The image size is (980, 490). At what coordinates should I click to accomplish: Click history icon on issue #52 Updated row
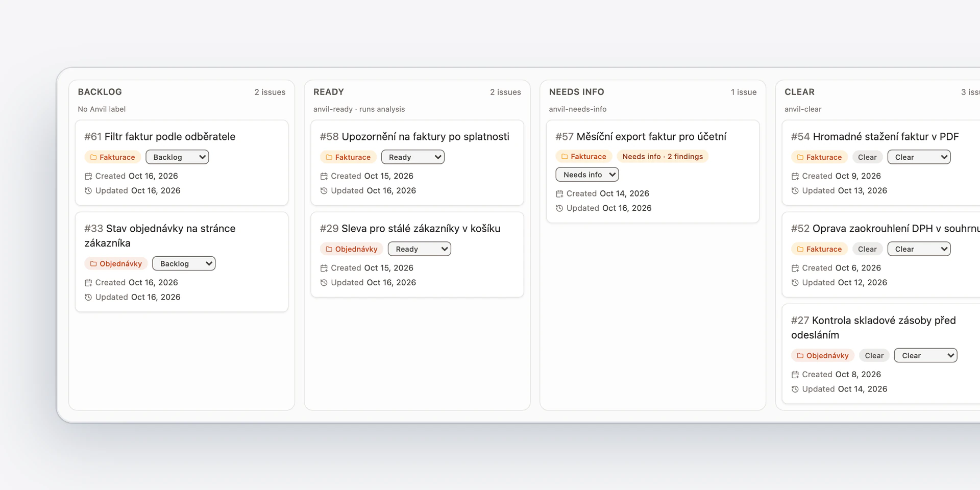click(795, 283)
